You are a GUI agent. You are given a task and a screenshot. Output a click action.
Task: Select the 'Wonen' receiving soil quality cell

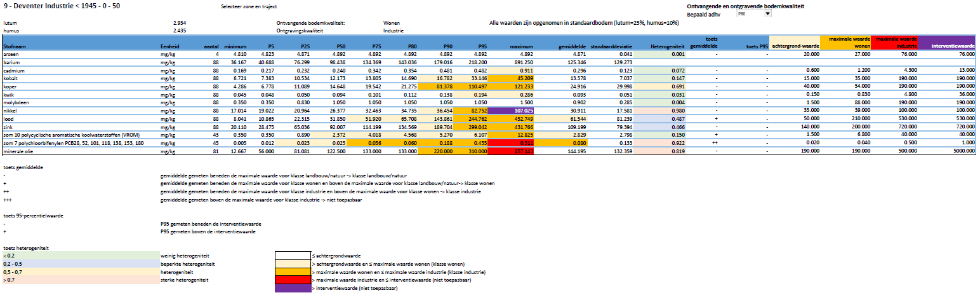coord(391,22)
